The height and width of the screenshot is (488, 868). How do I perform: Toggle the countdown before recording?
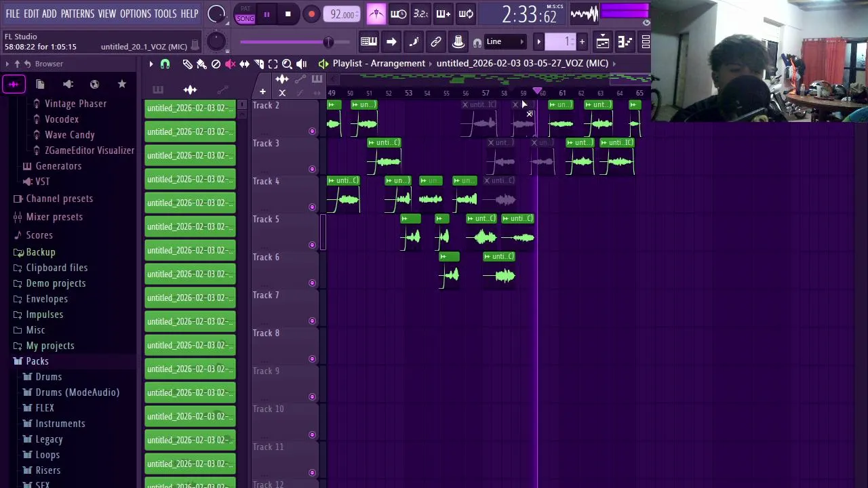point(420,14)
